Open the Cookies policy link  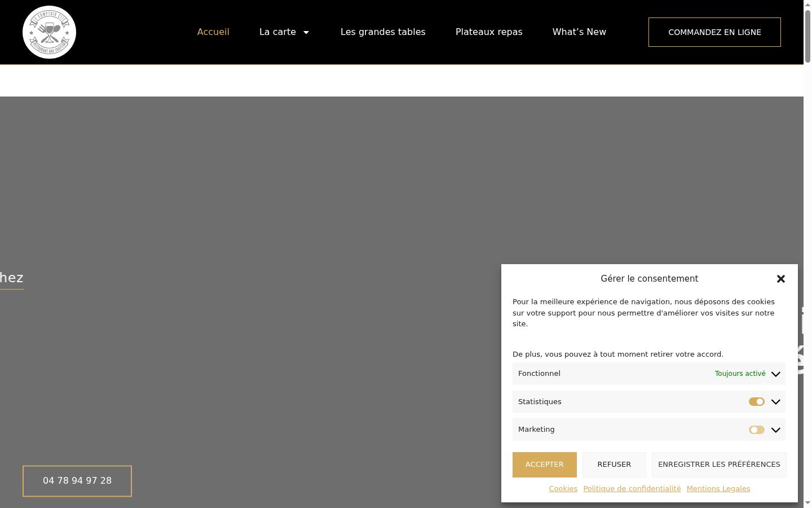tap(563, 489)
